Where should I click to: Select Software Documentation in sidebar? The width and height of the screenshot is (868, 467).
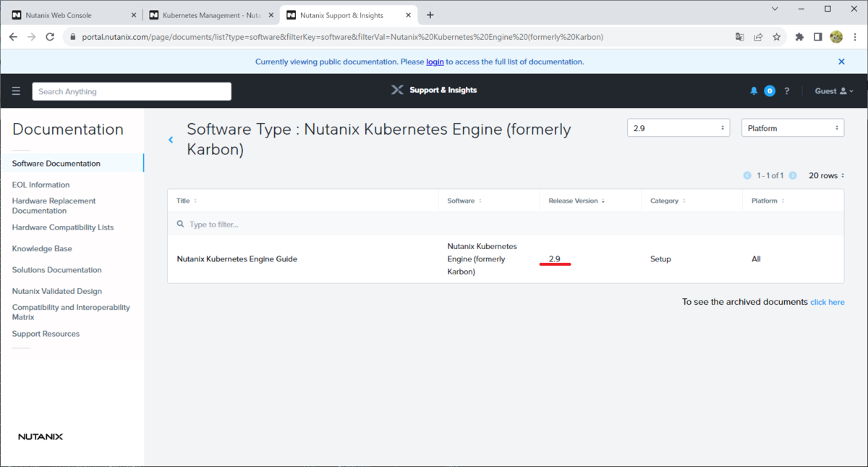pyautogui.click(x=56, y=164)
